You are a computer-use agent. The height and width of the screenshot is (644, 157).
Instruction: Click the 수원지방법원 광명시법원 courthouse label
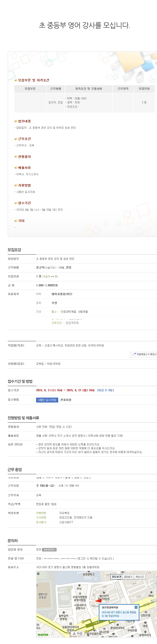pos(80,599)
